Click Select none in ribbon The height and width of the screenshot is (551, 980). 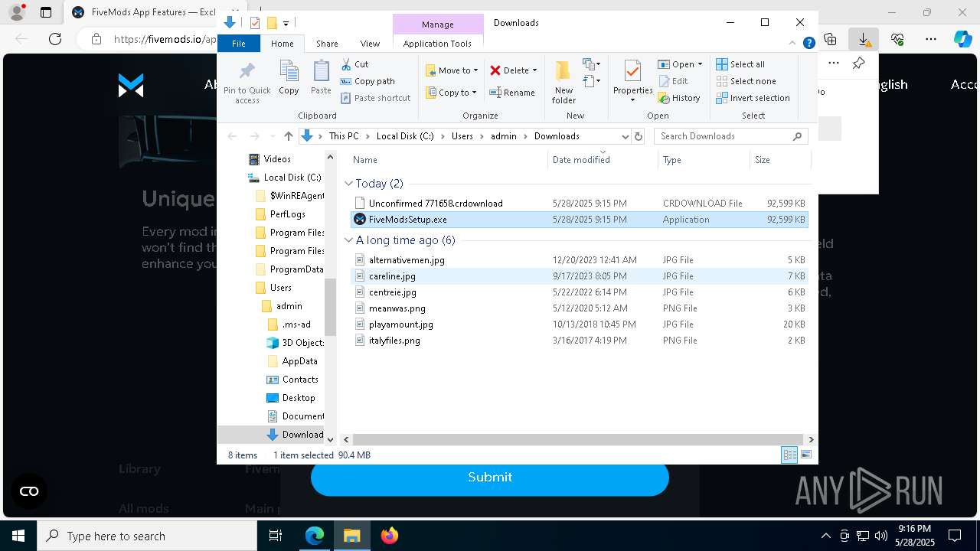pyautogui.click(x=746, y=81)
